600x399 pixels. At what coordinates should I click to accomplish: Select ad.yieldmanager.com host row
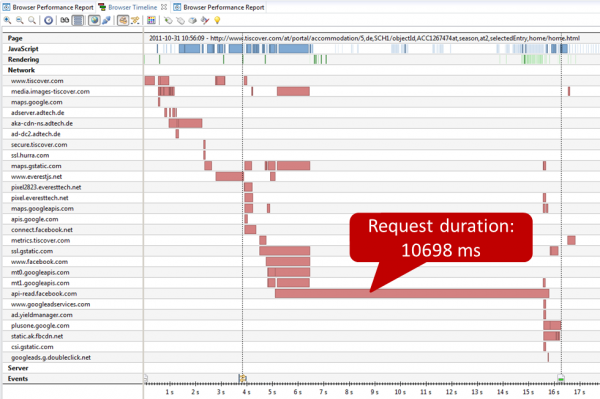[x=73, y=315]
